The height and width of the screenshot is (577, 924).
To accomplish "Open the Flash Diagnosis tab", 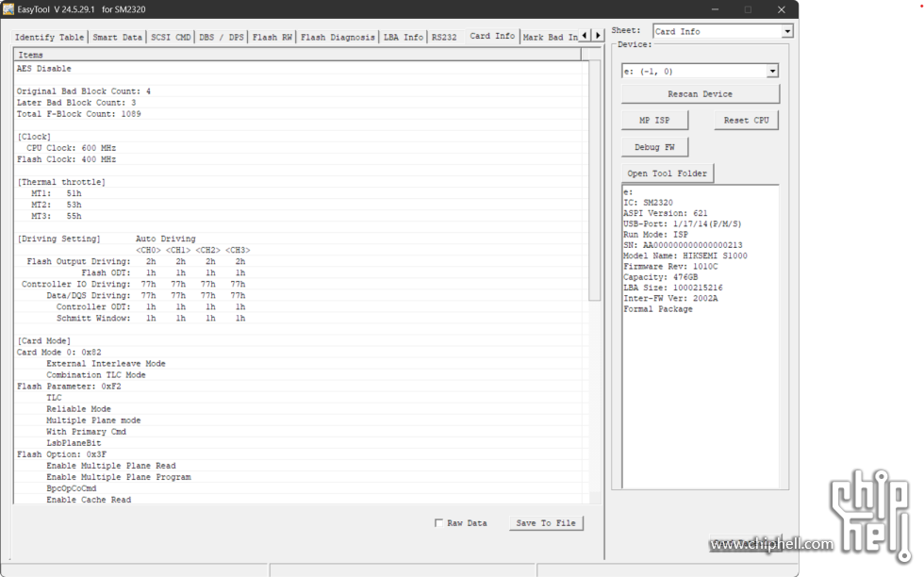I will point(338,37).
